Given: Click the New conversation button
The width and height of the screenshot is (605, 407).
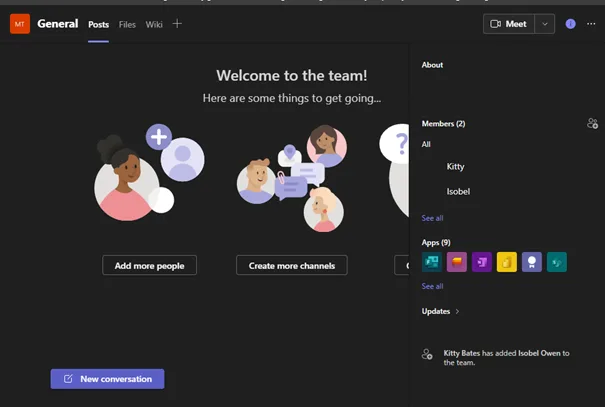Looking at the screenshot, I should tap(107, 379).
